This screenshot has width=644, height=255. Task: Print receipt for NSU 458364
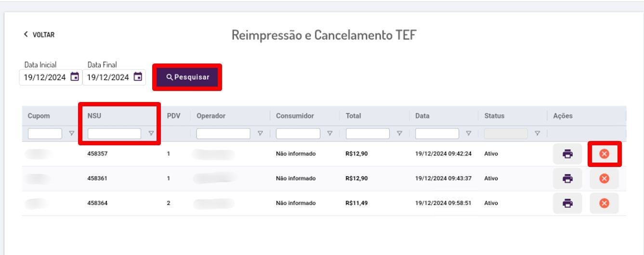pyautogui.click(x=567, y=204)
